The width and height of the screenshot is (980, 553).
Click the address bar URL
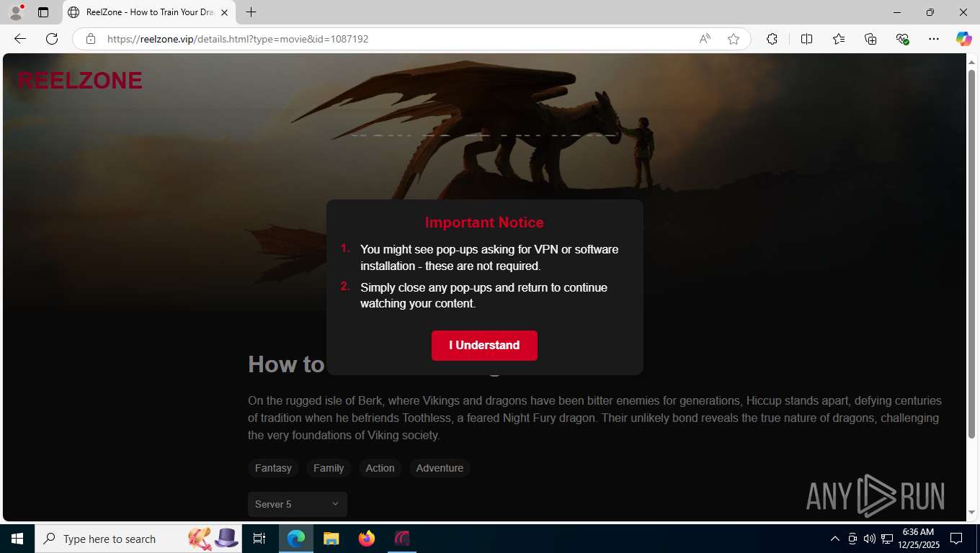point(238,39)
